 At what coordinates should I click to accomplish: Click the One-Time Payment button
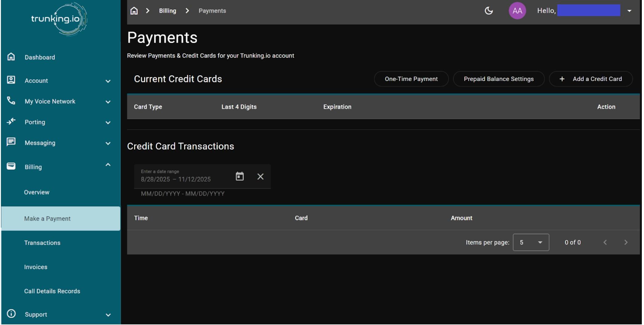[x=411, y=79]
